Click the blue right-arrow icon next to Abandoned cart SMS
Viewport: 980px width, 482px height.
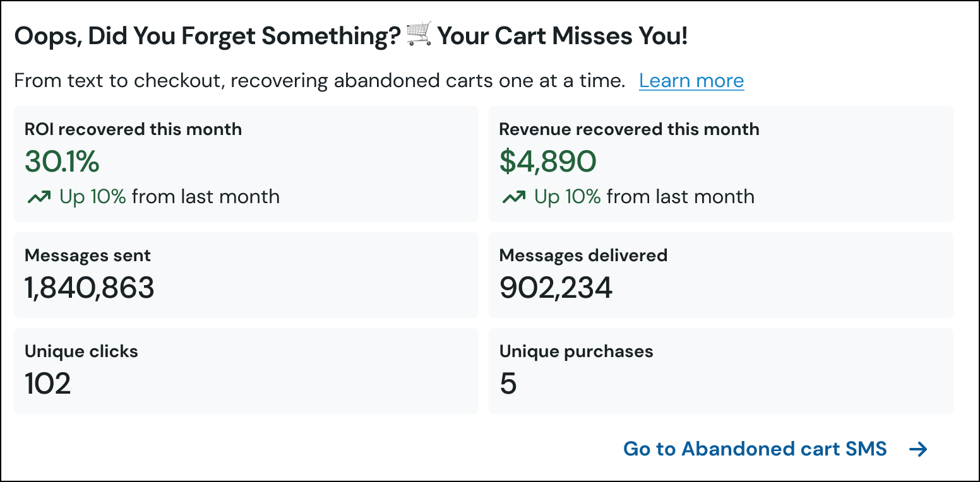[x=918, y=449]
